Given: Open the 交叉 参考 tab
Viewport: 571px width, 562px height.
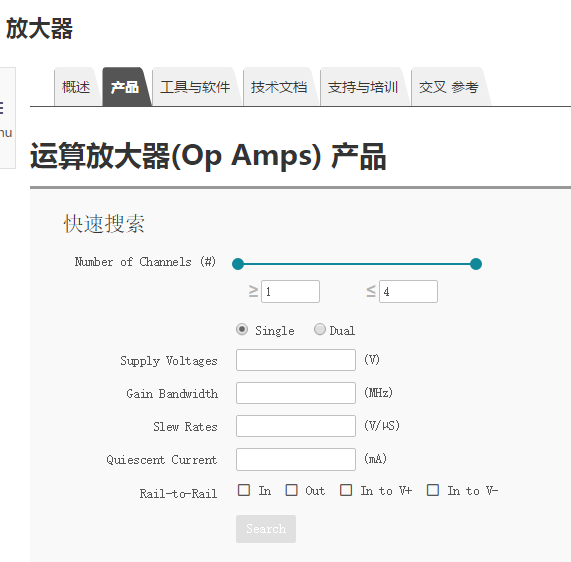Looking at the screenshot, I should [x=449, y=87].
